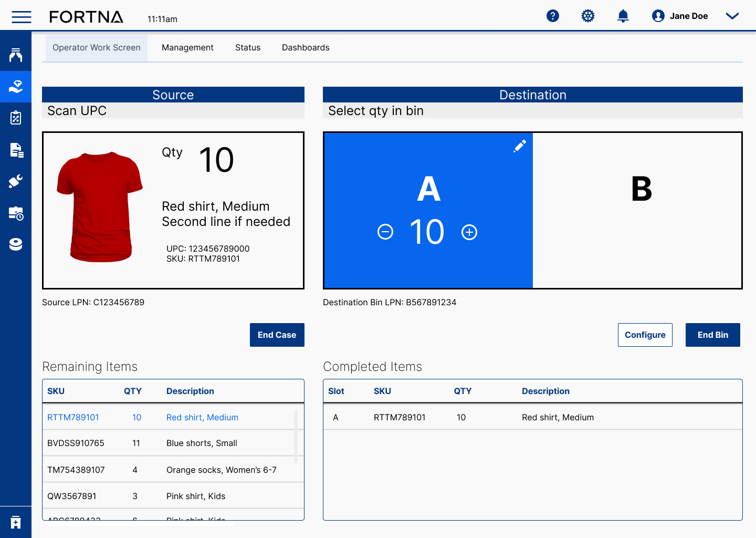Click the End Case button
Image resolution: width=756 pixels, height=538 pixels.
(x=277, y=335)
